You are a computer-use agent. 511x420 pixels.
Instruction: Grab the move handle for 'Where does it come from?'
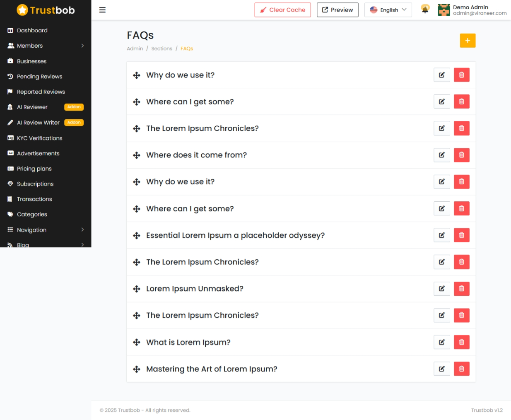pos(137,155)
